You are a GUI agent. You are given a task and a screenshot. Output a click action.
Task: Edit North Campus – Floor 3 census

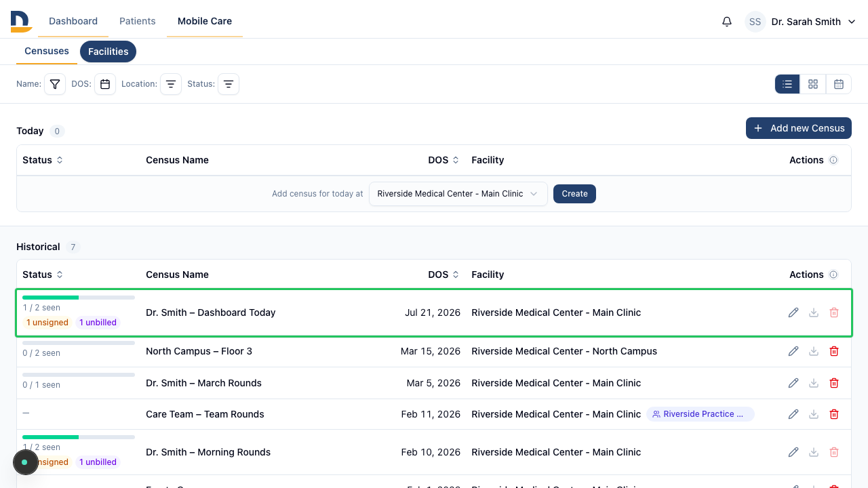coord(793,351)
